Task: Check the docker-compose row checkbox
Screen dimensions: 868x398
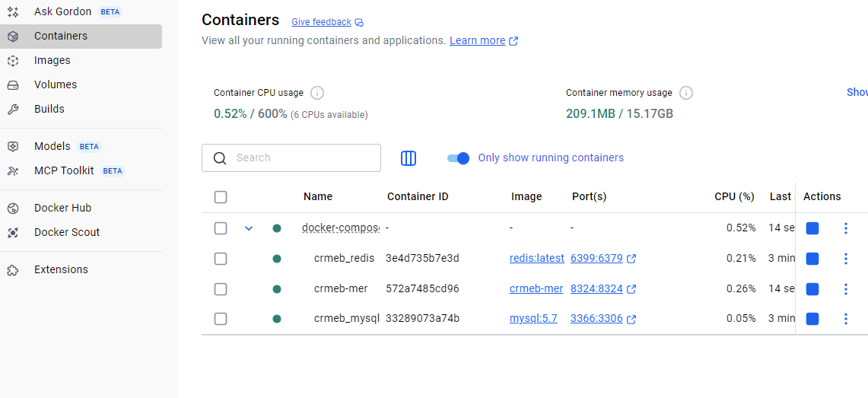Action: [221, 228]
